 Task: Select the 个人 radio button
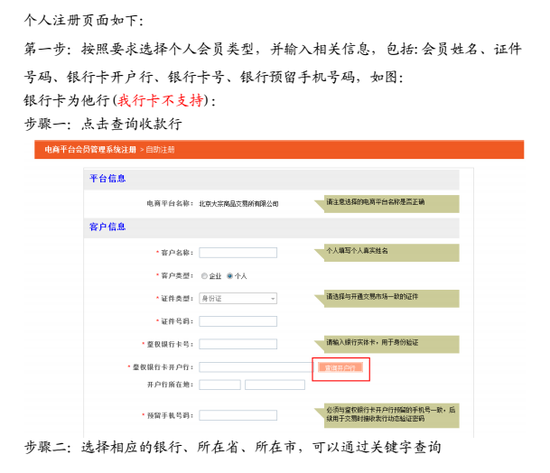(230, 276)
